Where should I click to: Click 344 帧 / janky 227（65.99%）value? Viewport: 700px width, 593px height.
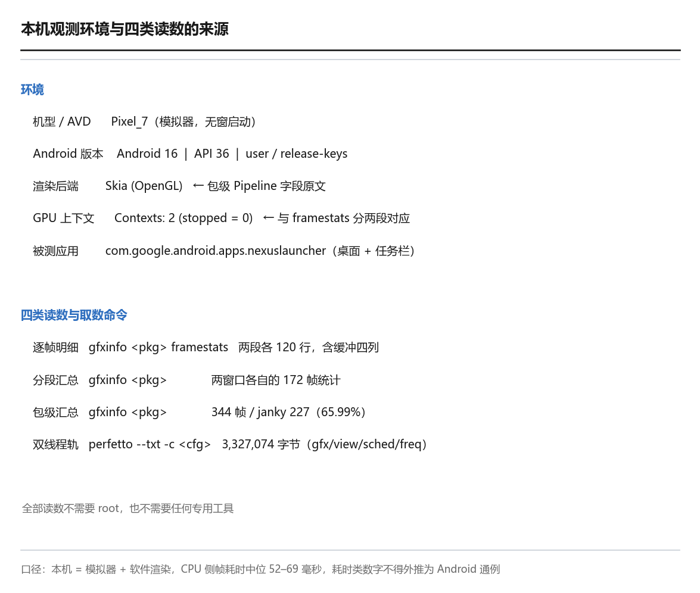289,412
